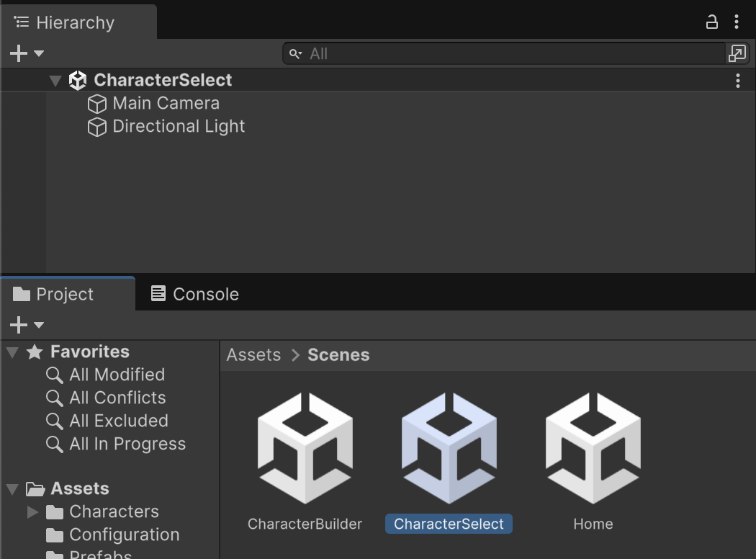This screenshot has height=559, width=756.
Task: Switch to the Console tab
Action: [194, 294]
